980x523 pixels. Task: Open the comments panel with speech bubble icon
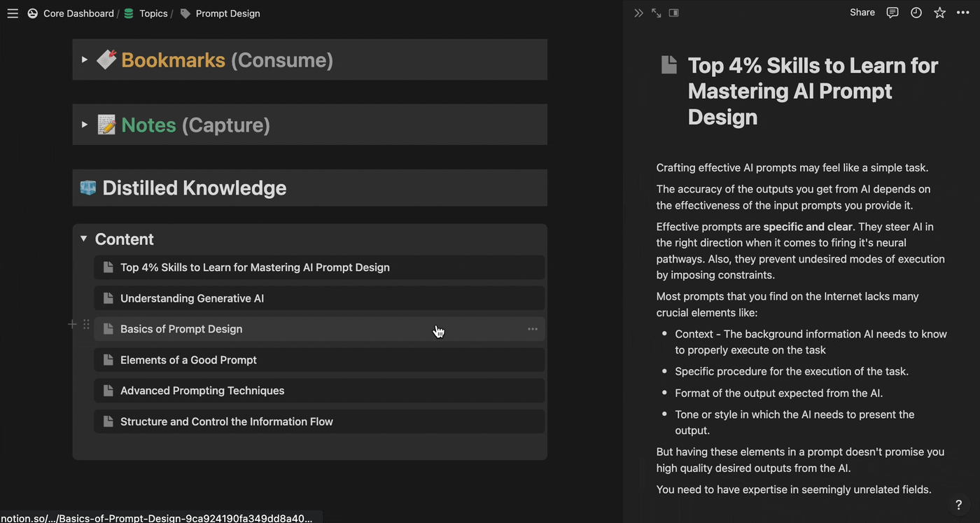[892, 13]
